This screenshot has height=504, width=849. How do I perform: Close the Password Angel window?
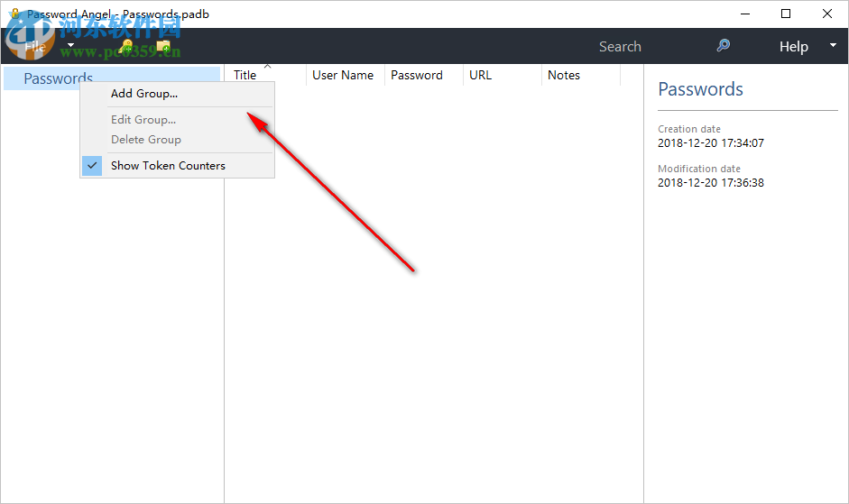click(826, 14)
